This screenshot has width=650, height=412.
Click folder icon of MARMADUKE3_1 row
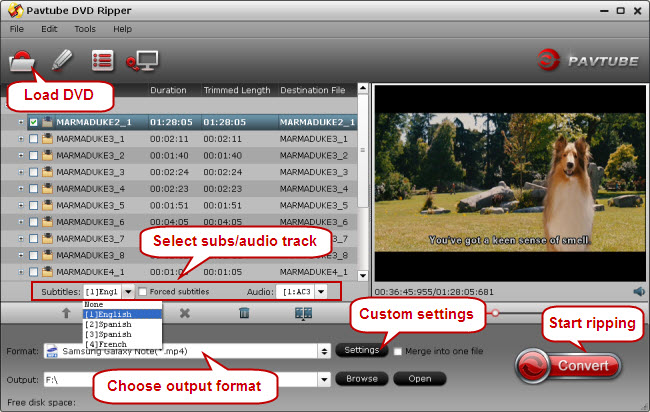tap(47, 138)
